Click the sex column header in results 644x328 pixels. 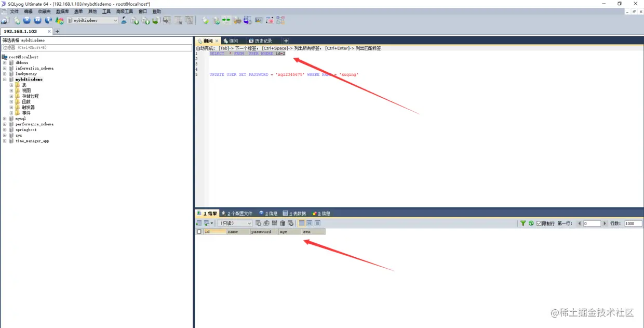tap(313, 232)
